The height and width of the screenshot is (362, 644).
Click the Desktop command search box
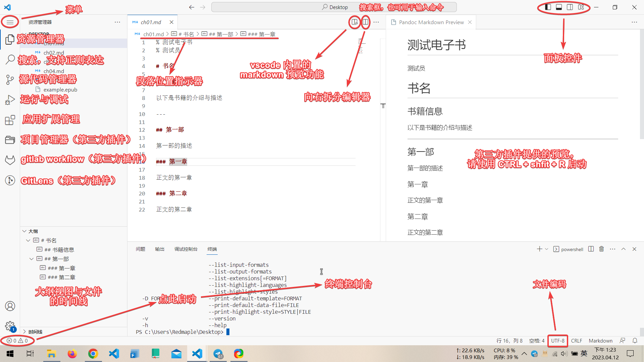pos(334,7)
